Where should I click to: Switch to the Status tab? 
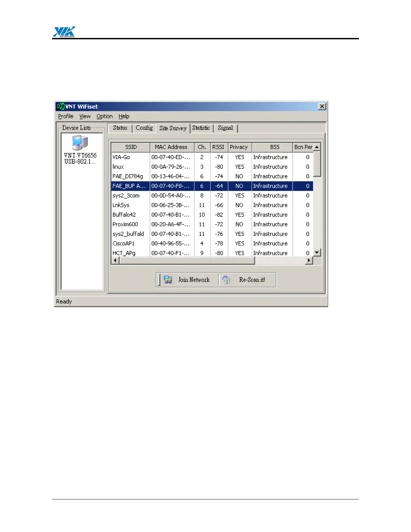click(x=120, y=128)
